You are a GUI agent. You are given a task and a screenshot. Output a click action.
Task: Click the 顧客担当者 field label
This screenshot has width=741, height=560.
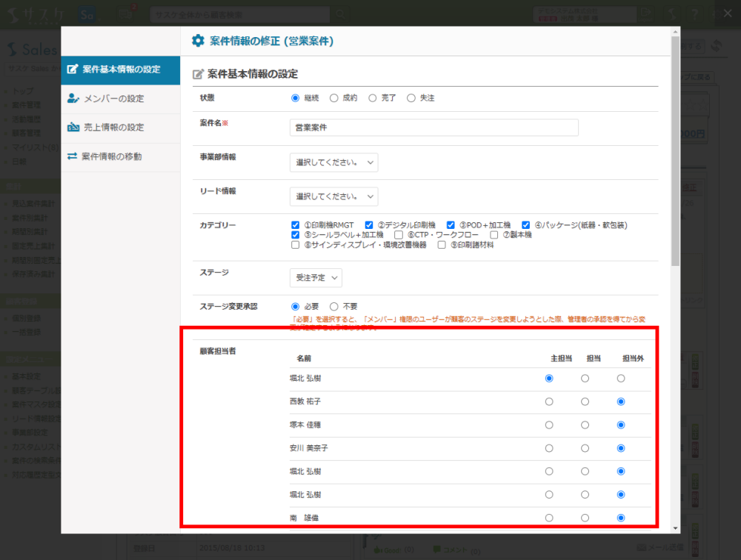point(218,351)
